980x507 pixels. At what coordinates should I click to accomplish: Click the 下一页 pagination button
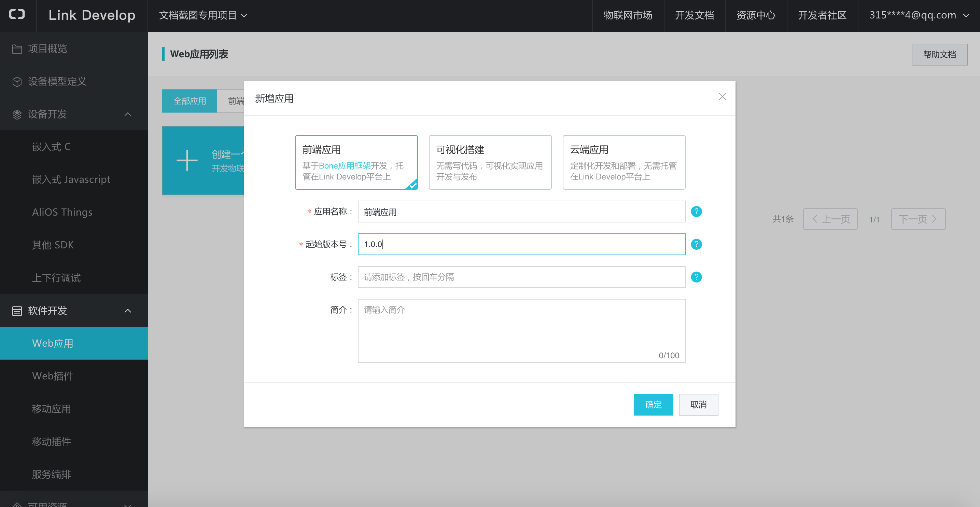(918, 219)
